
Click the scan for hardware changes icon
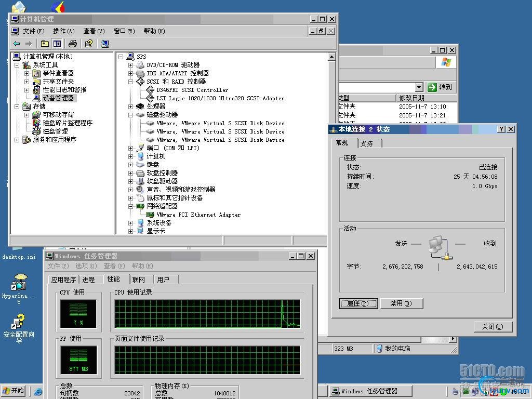[x=105, y=44]
